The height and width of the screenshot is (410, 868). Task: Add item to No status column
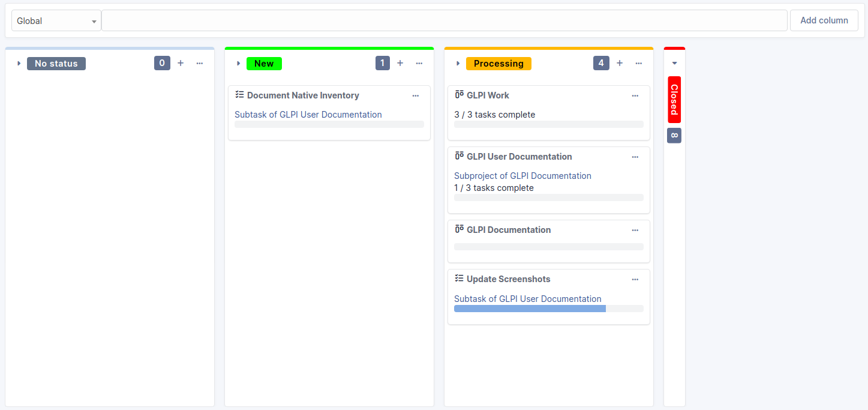point(181,63)
